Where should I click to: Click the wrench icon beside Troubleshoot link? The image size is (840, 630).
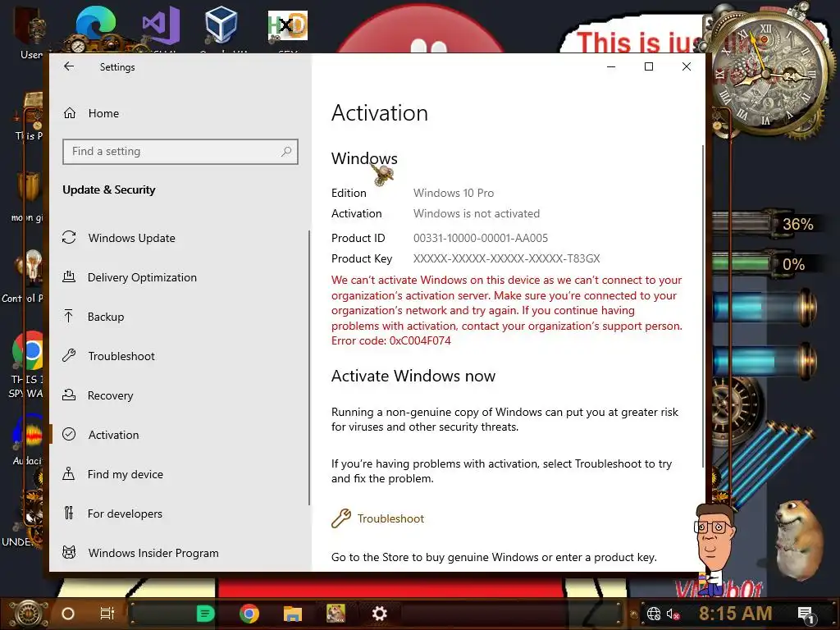[x=340, y=518]
